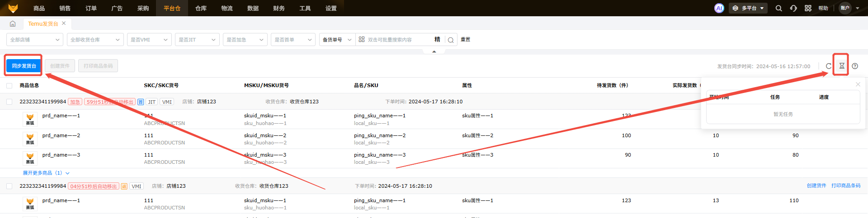
Task: Click the 返 badge on second order
Action: 124,186
